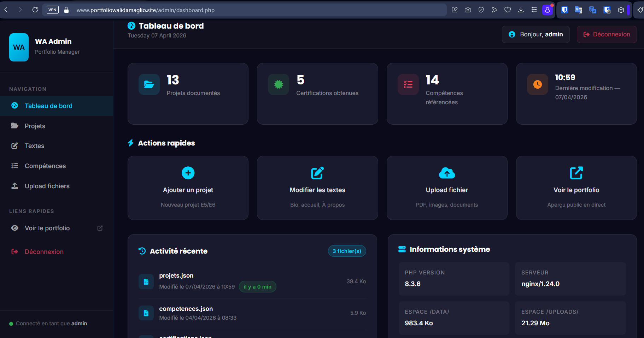644x338 pixels.
Task: Click the Voir le portfolio quick action card
Action: tap(576, 188)
